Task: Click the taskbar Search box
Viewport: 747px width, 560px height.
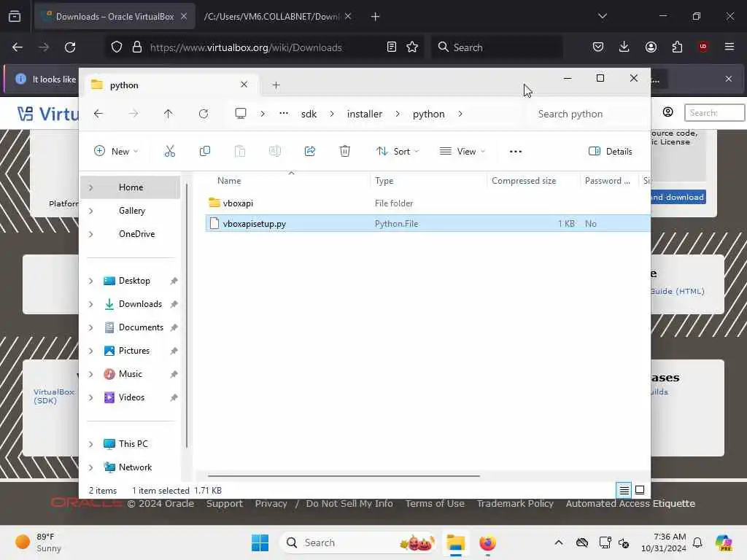Action: 358,542
